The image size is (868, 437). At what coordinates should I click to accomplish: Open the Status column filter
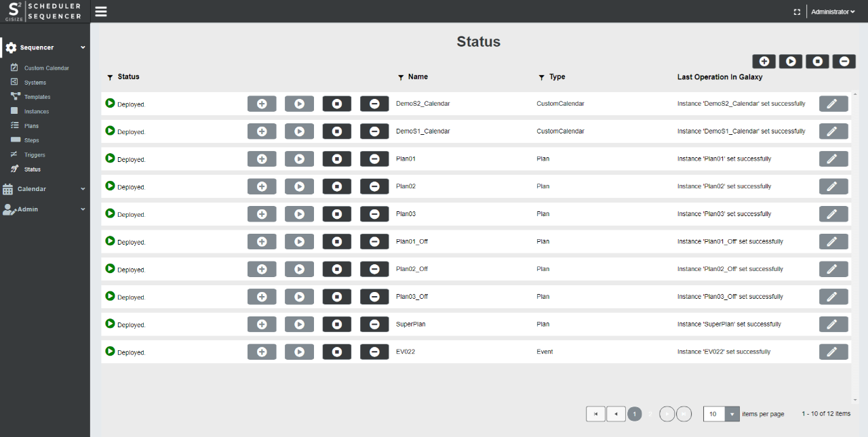111,77
